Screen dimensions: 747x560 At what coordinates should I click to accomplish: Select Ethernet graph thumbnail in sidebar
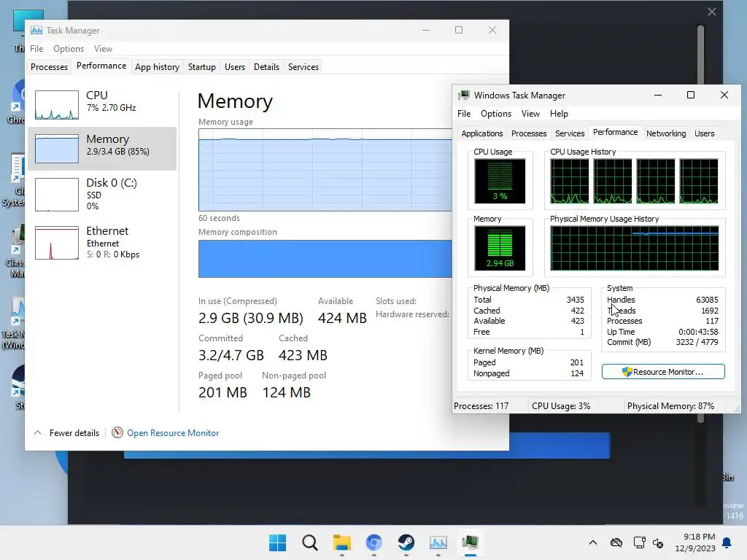click(x=57, y=243)
